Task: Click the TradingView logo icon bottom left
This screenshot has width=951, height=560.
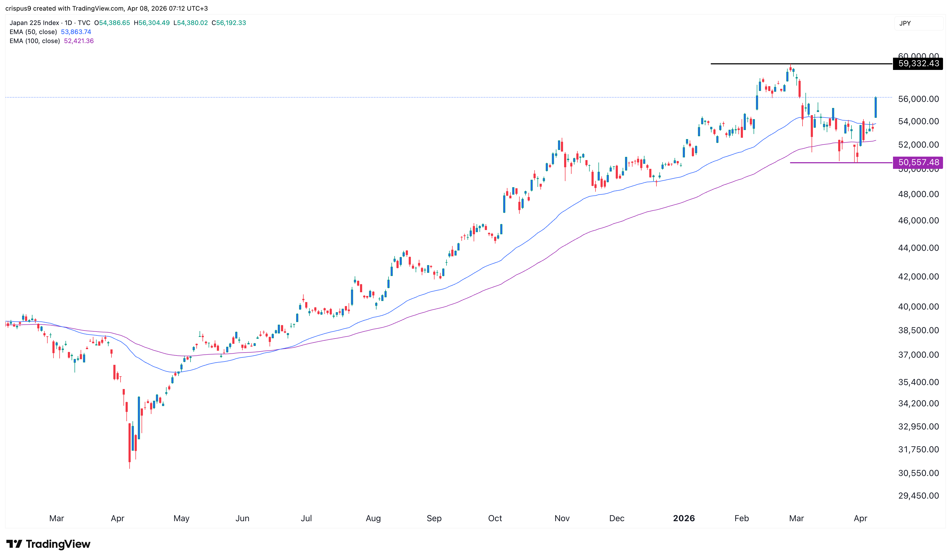Action: 15,544
